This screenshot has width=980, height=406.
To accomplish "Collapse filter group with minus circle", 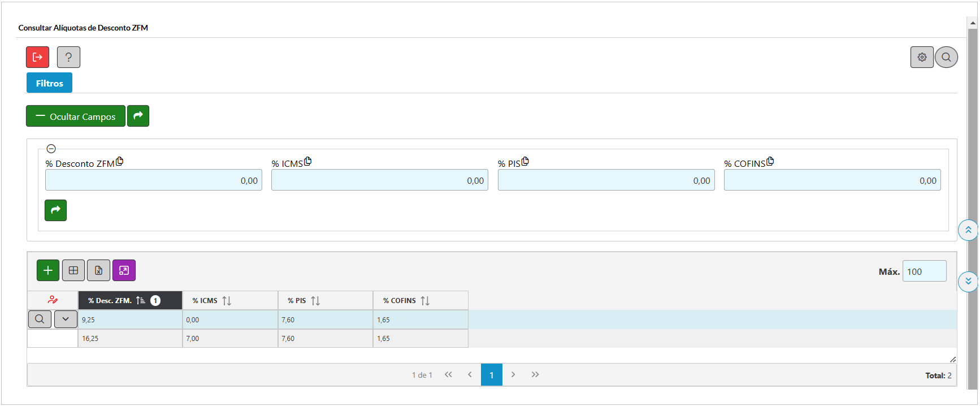I will tap(51, 149).
